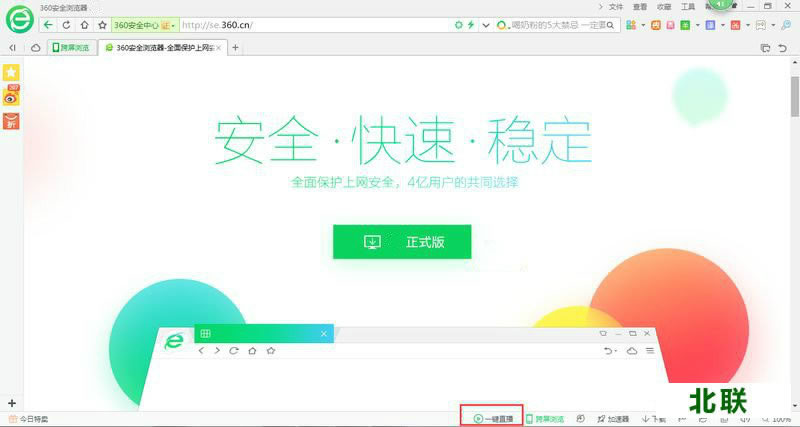Switch to the 跨屏浏览 tab

[69, 48]
